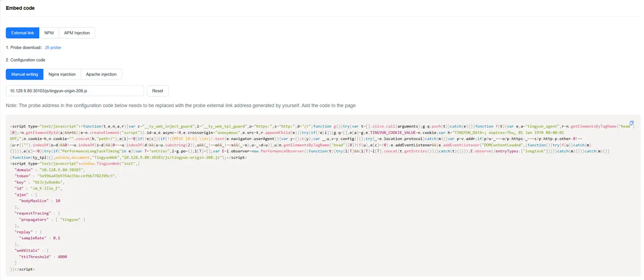Select the Apache injection option
This screenshot has width=644, height=280.
click(x=101, y=74)
